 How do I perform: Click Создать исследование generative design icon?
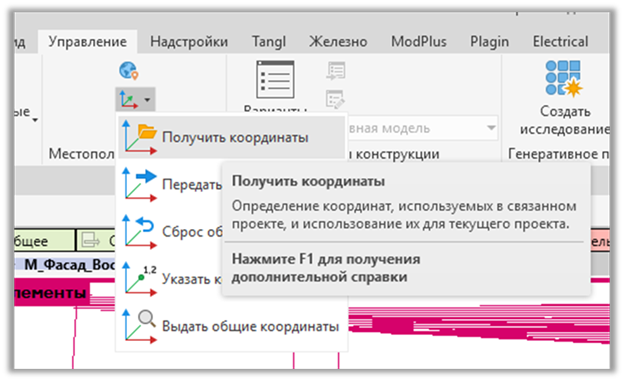coord(564,78)
